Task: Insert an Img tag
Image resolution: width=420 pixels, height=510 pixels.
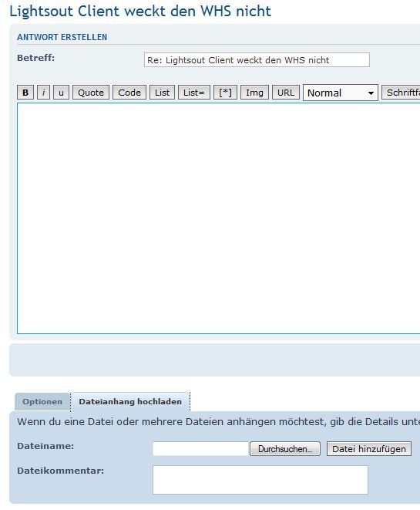Action: click(254, 93)
